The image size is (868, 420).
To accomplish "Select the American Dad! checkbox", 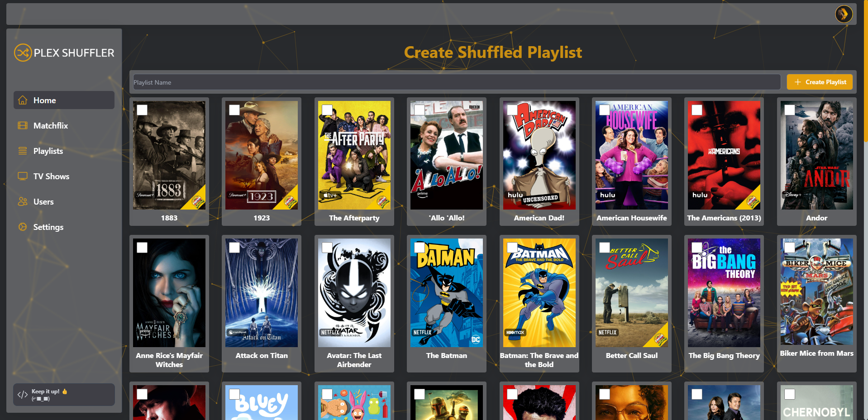I will [512, 110].
